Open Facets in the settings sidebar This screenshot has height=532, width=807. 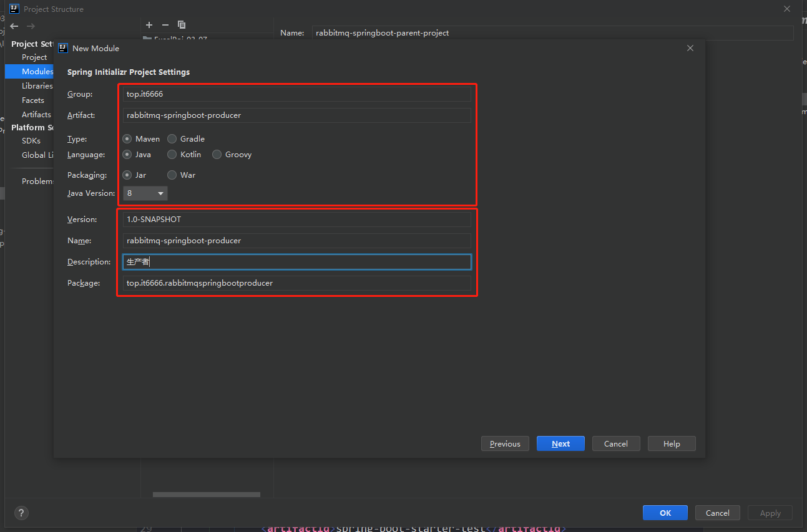(x=33, y=100)
